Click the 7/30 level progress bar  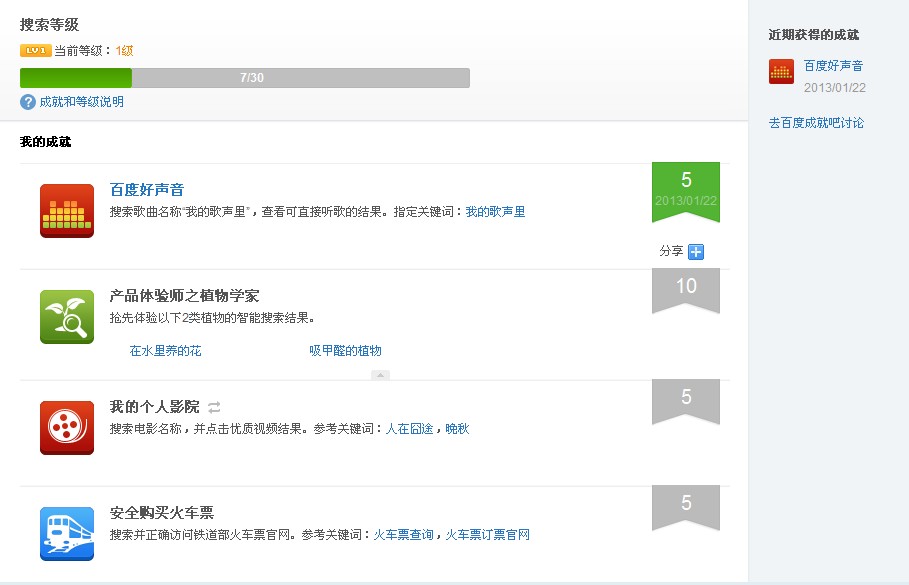click(245, 78)
